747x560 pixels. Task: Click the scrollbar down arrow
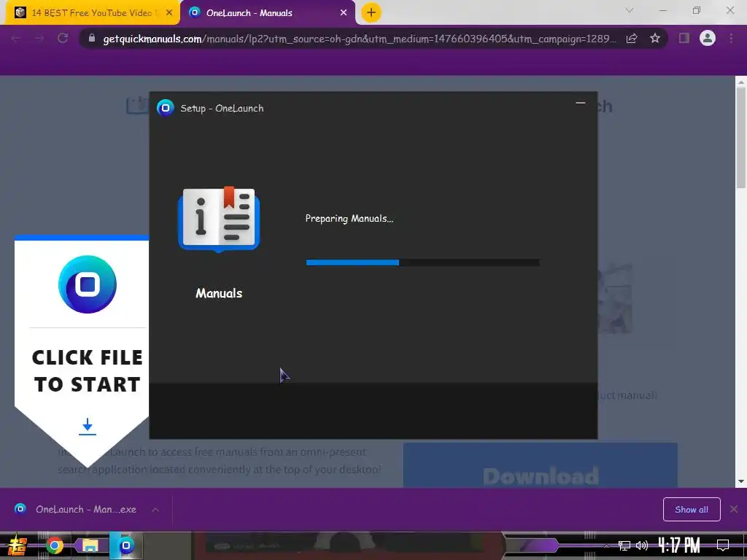(x=741, y=481)
